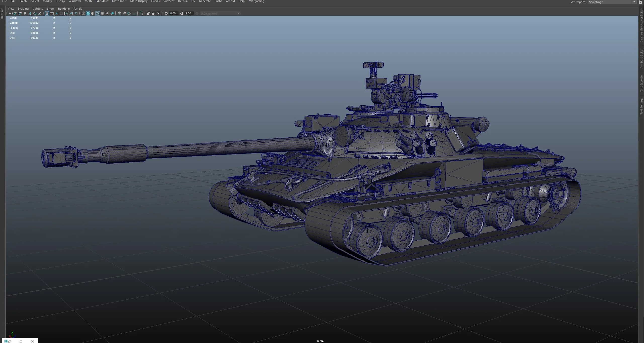Toggle Screen Space Ambient Occlusion
Image resolution: width=644 pixels, height=343 pixels.
click(x=119, y=13)
